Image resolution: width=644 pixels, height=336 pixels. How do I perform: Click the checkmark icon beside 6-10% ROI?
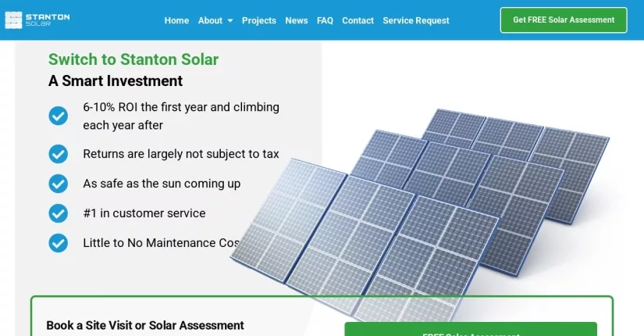[59, 116]
